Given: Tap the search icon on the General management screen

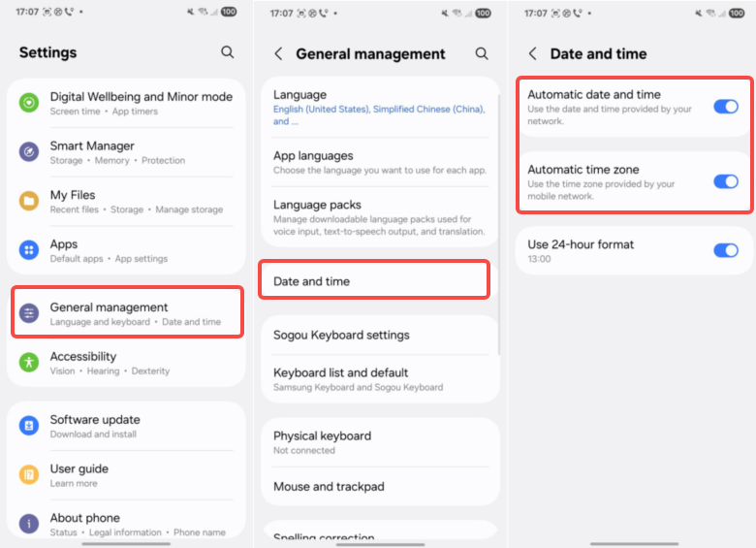Looking at the screenshot, I should tap(481, 53).
